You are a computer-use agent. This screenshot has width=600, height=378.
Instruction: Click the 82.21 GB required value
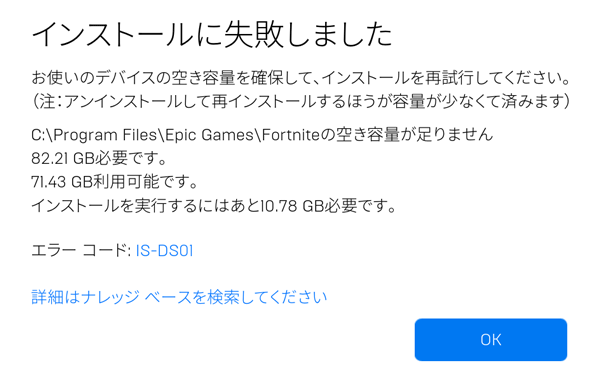pyautogui.click(x=63, y=158)
